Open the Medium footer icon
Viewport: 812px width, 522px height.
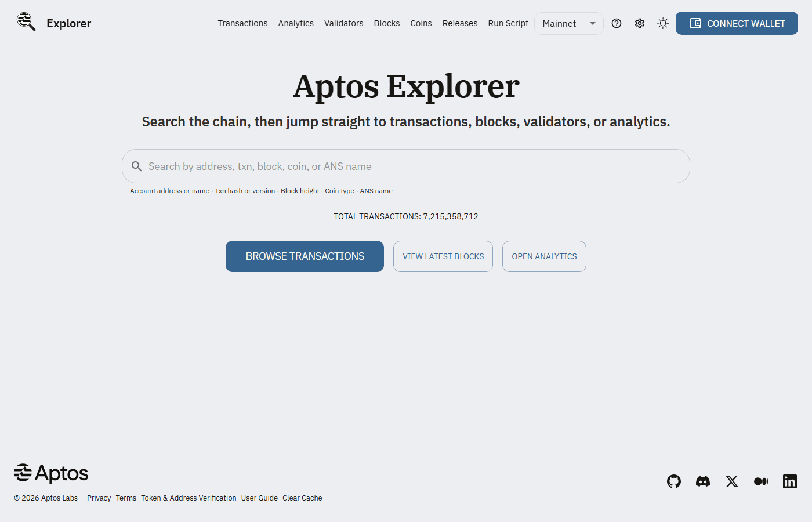[x=761, y=481]
